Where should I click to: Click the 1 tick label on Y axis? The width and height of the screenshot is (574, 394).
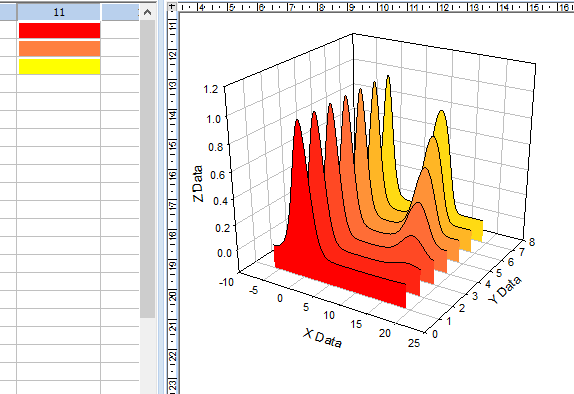tap(449, 321)
